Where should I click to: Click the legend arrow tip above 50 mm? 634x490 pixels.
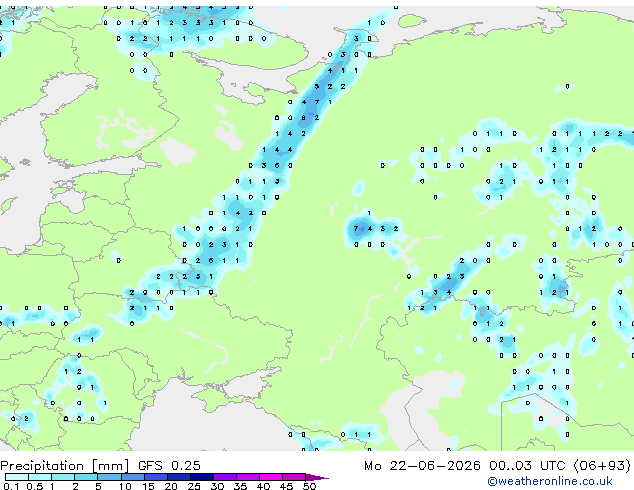click(x=317, y=477)
